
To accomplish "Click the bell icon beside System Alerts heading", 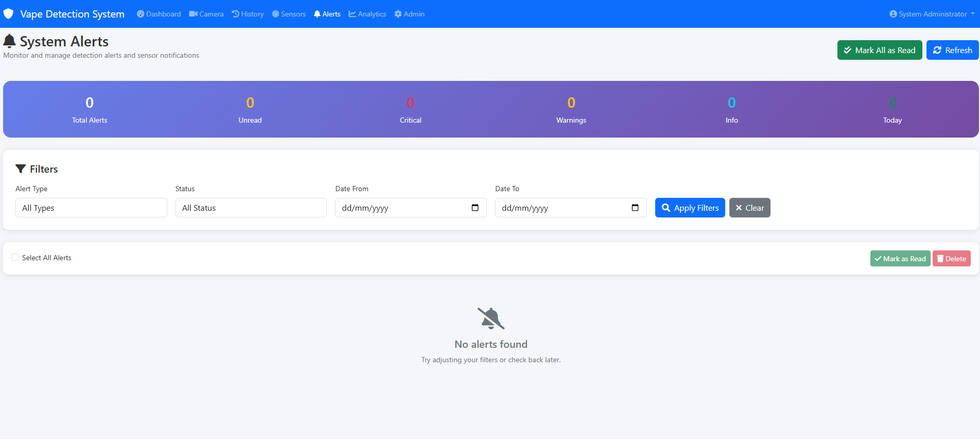I will pyautogui.click(x=9, y=41).
